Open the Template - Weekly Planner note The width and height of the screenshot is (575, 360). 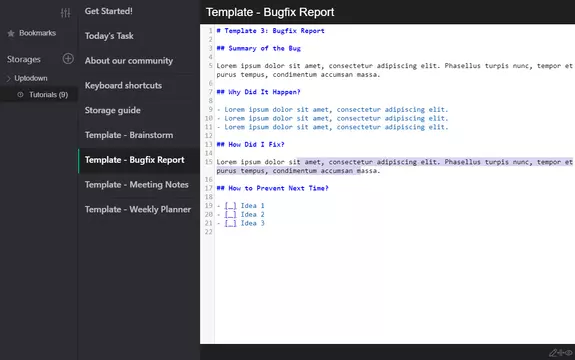(139, 209)
